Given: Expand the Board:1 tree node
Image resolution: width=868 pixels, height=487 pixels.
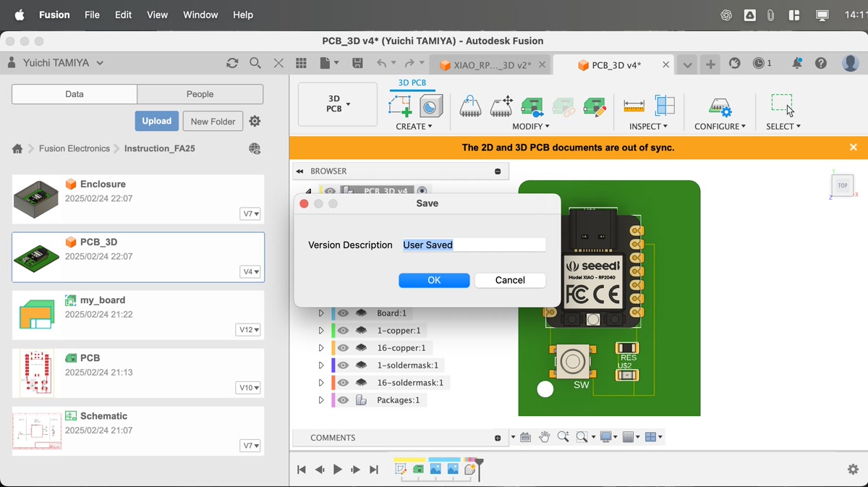Looking at the screenshot, I should coord(321,313).
